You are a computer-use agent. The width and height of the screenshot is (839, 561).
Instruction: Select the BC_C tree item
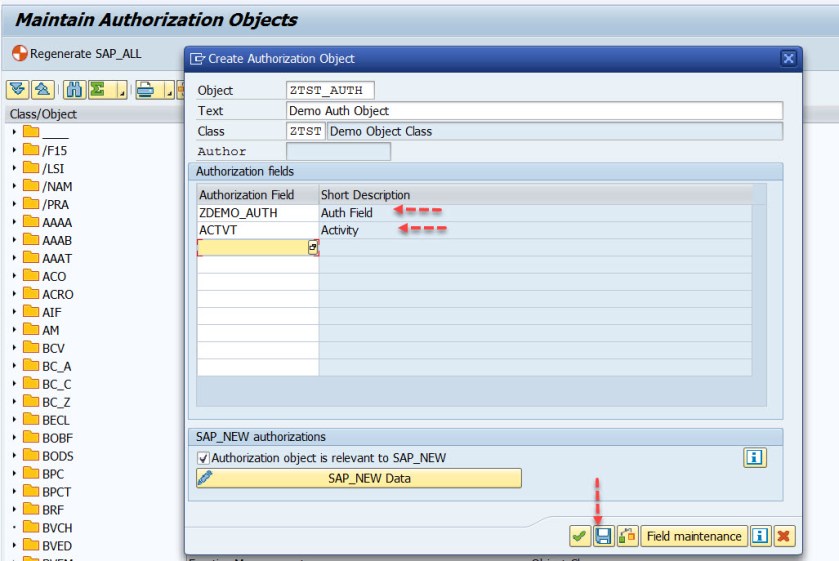point(57,384)
